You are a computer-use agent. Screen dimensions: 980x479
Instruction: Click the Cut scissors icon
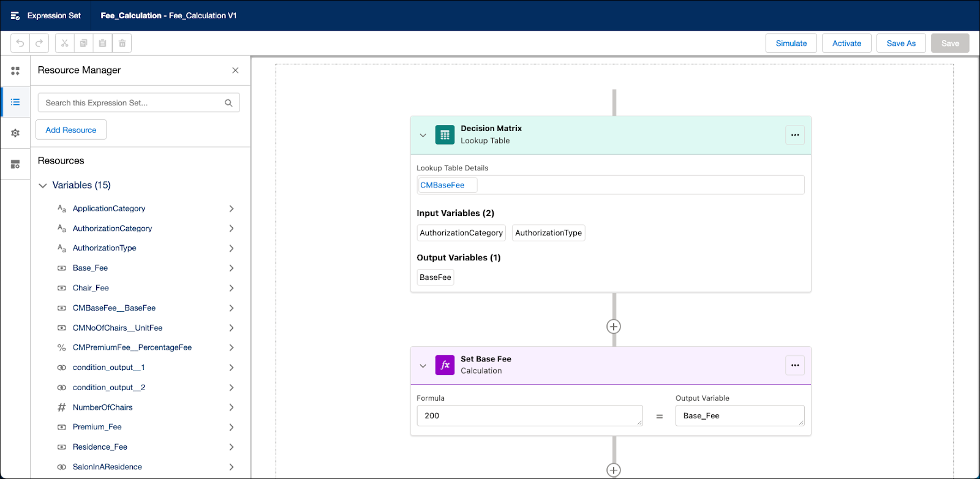(x=64, y=43)
